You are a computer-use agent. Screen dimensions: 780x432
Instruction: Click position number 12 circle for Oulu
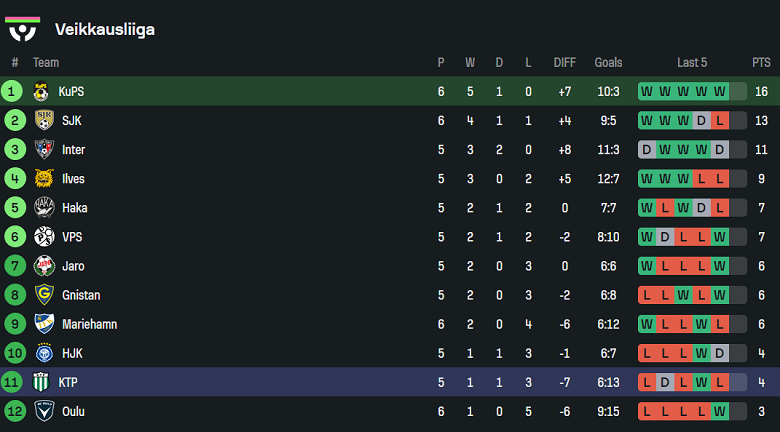(14, 411)
